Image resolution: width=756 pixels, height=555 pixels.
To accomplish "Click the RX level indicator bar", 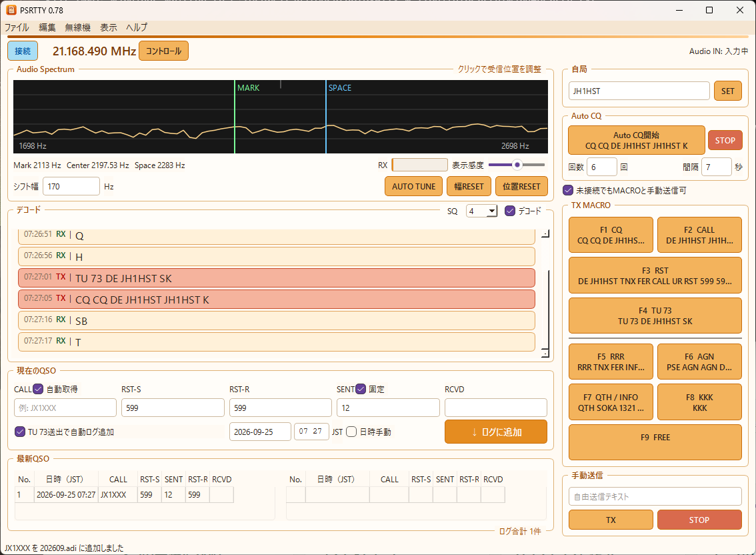I will coord(419,165).
